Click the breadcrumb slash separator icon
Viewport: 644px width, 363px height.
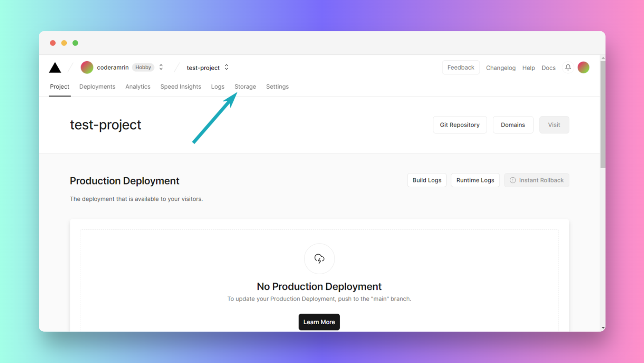tap(70, 67)
